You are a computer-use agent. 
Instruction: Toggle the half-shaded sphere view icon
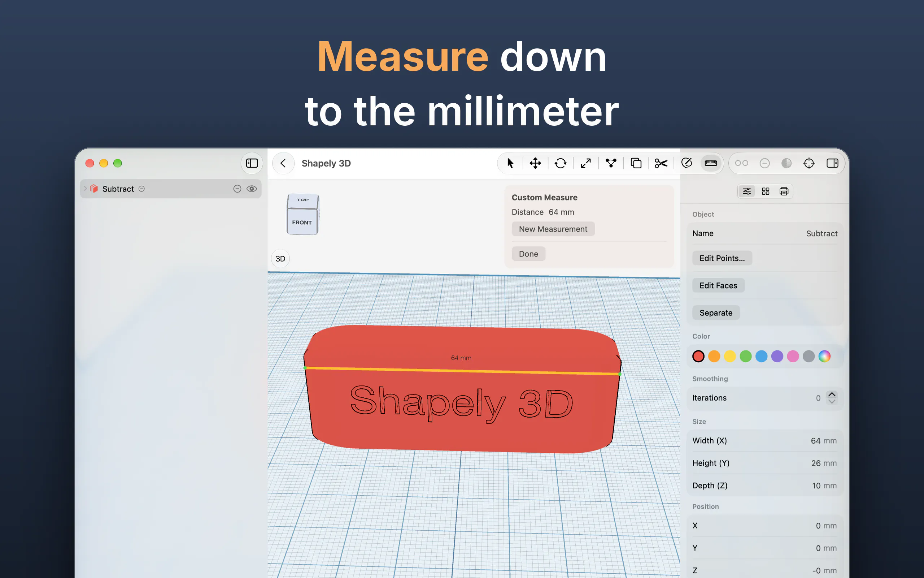[x=786, y=163]
